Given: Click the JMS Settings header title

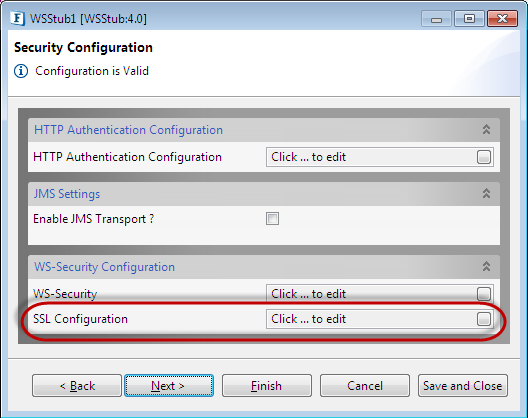Looking at the screenshot, I should pos(67,194).
